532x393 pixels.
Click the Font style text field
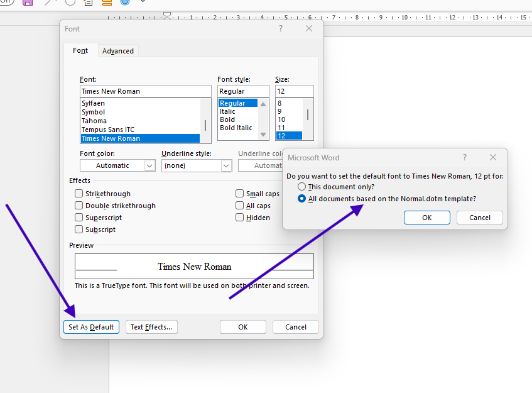tap(243, 91)
